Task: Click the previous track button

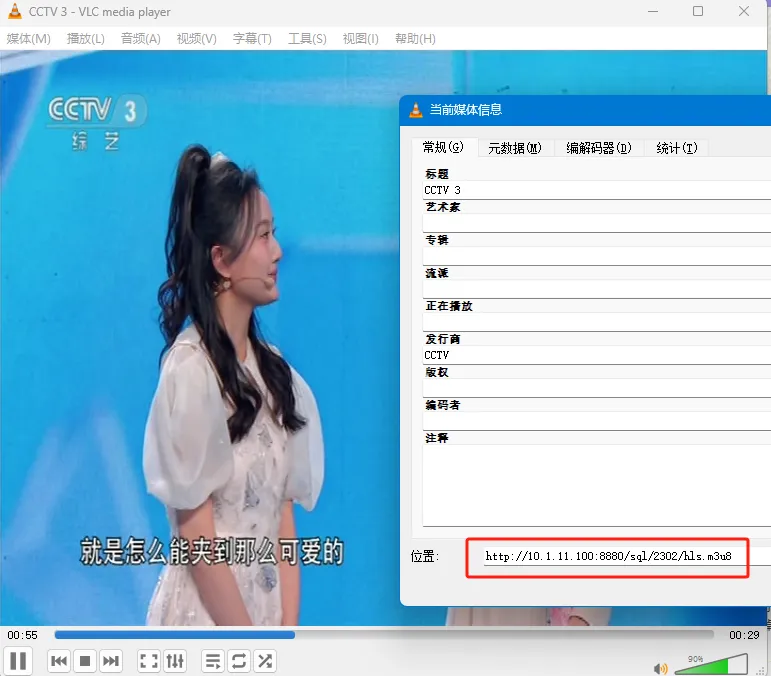Action: point(59,661)
